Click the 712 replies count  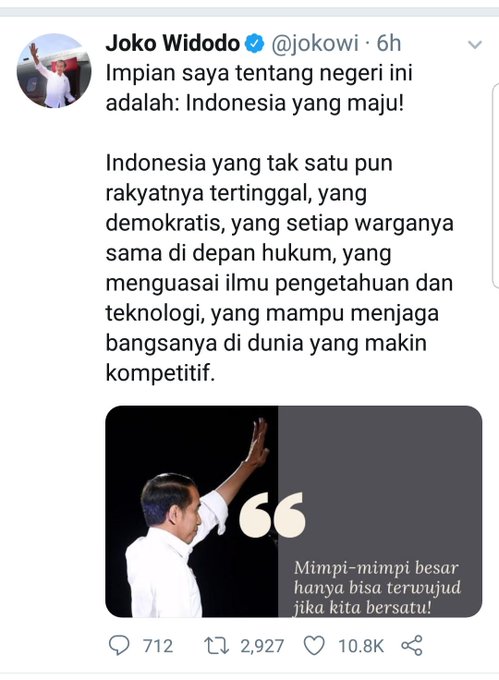(x=158, y=646)
